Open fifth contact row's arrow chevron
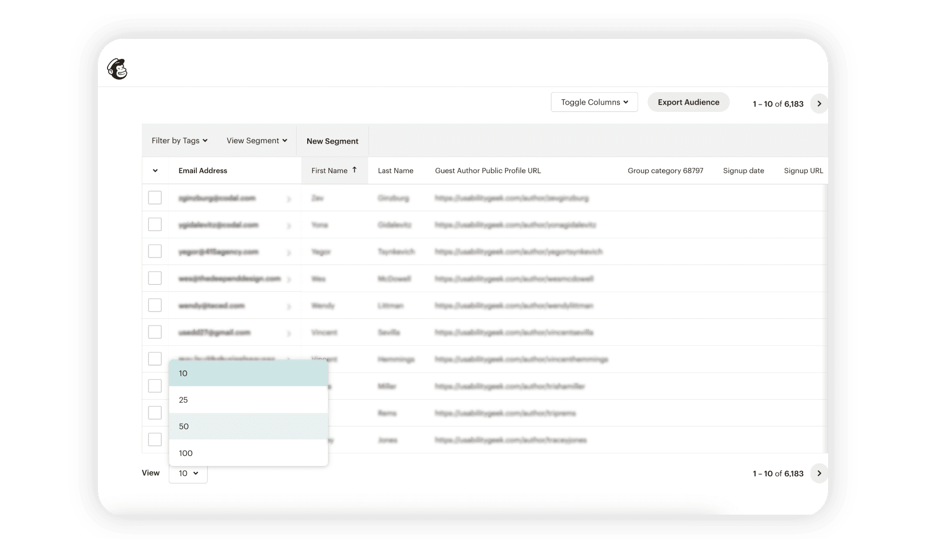This screenshot has height=560, width=926. coord(289,306)
